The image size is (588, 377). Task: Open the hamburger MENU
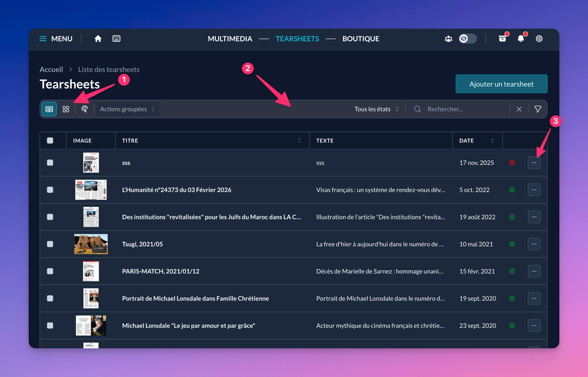pos(56,39)
